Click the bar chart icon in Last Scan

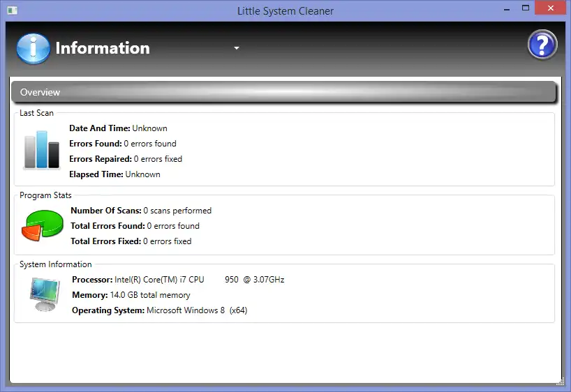click(41, 149)
